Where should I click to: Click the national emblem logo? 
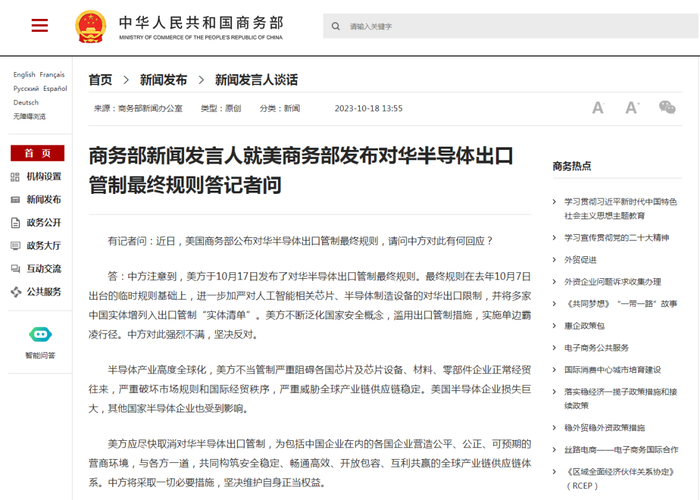point(91,26)
